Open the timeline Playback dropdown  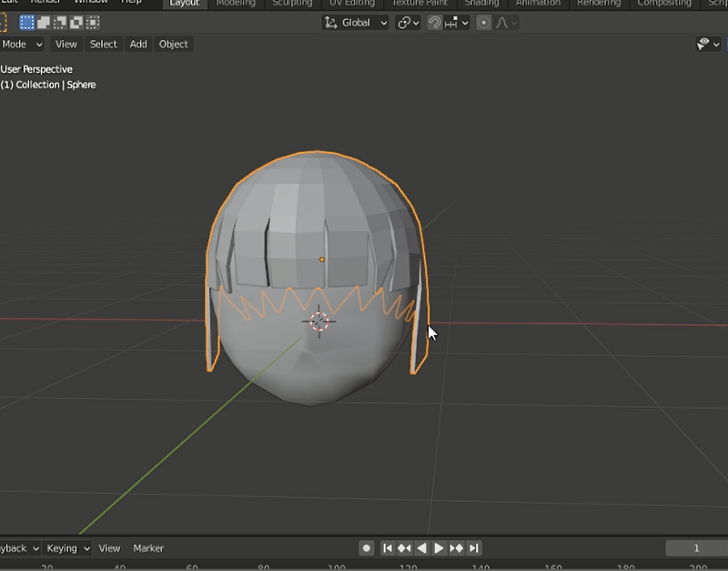point(19,548)
